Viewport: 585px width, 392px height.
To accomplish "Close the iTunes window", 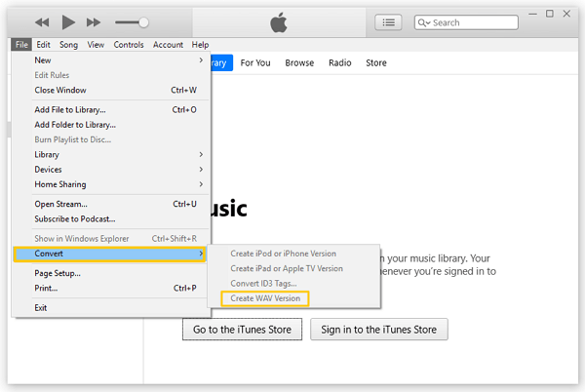I will point(566,14).
